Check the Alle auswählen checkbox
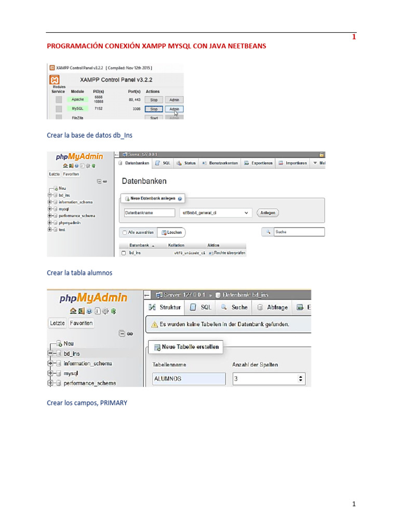Screen dimensions: 399x532 coord(125,232)
